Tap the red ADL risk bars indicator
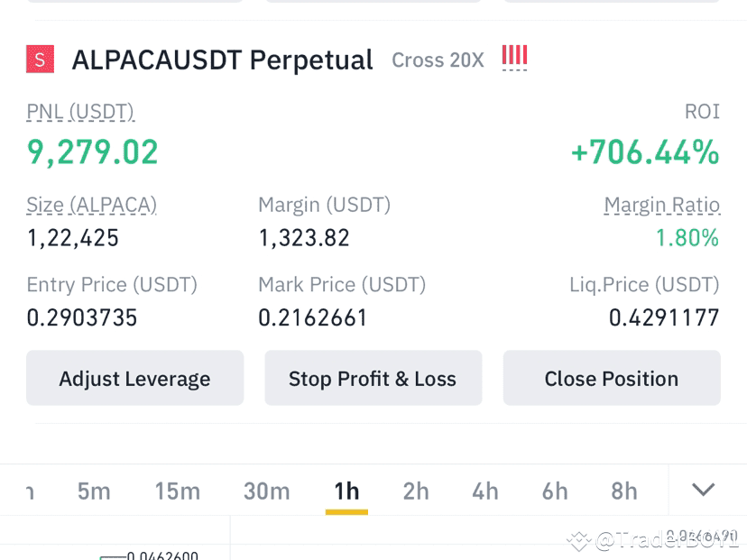747x560 pixels. tap(514, 56)
